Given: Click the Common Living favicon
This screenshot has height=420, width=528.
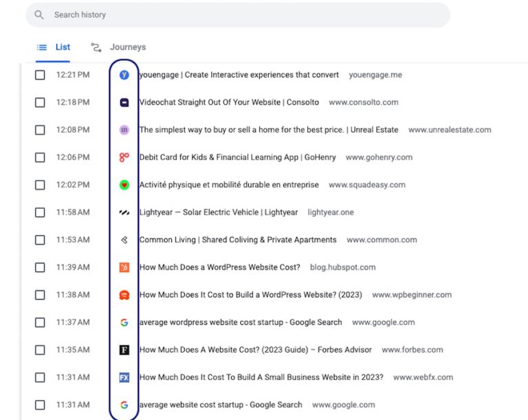Looking at the screenshot, I should point(124,240).
